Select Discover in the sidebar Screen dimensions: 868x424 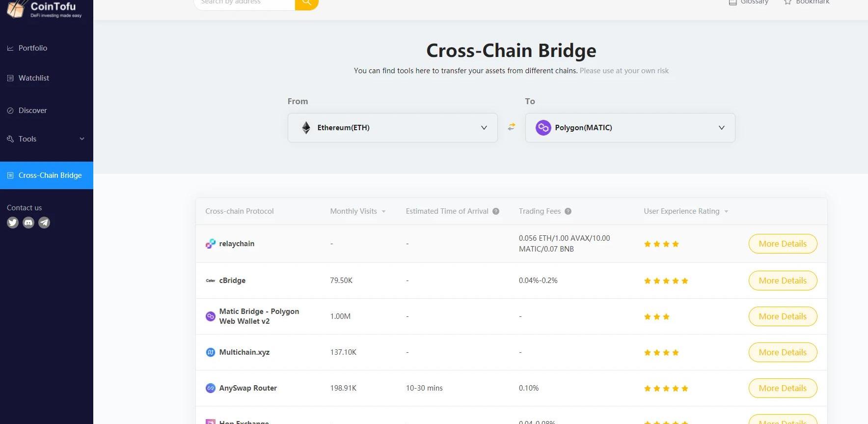(32, 111)
